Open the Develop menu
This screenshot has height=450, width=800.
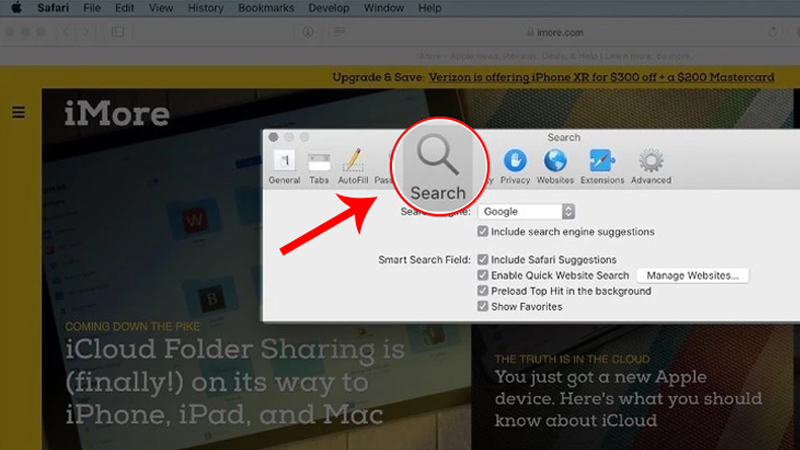[x=329, y=8]
